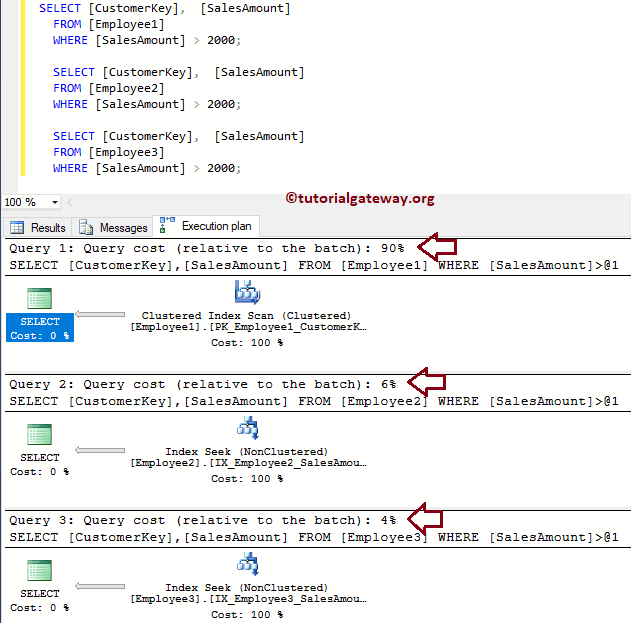Click Cost: 100 % under Clustered Index Scan
The image size is (631, 623).
tap(247, 342)
